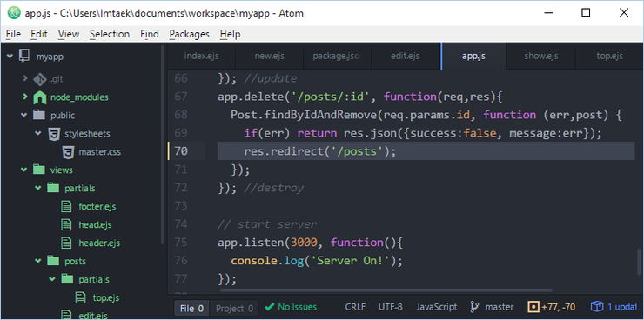Open the Selection menu
Viewport: 644px width, 320px height.
click(110, 34)
